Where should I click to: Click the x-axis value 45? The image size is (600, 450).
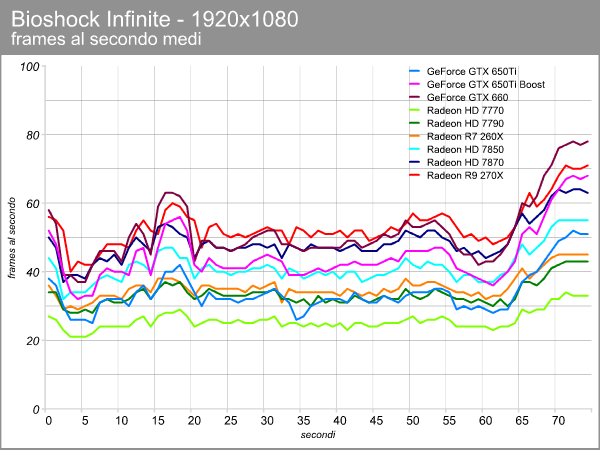point(377,421)
